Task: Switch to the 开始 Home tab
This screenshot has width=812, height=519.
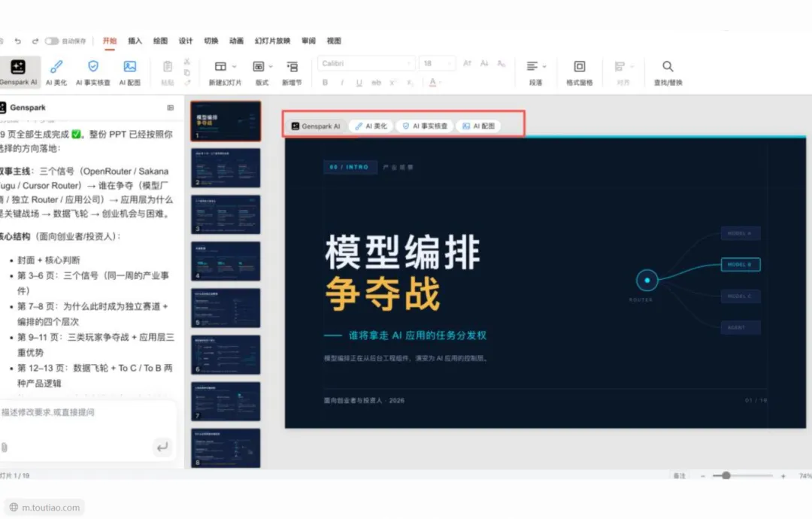Action: coord(109,41)
